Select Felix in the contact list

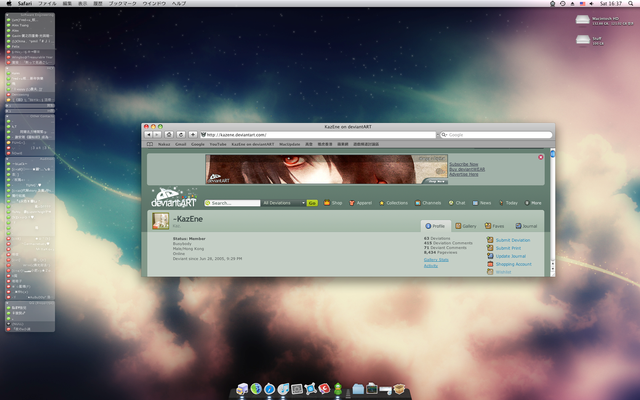[x=29, y=47]
